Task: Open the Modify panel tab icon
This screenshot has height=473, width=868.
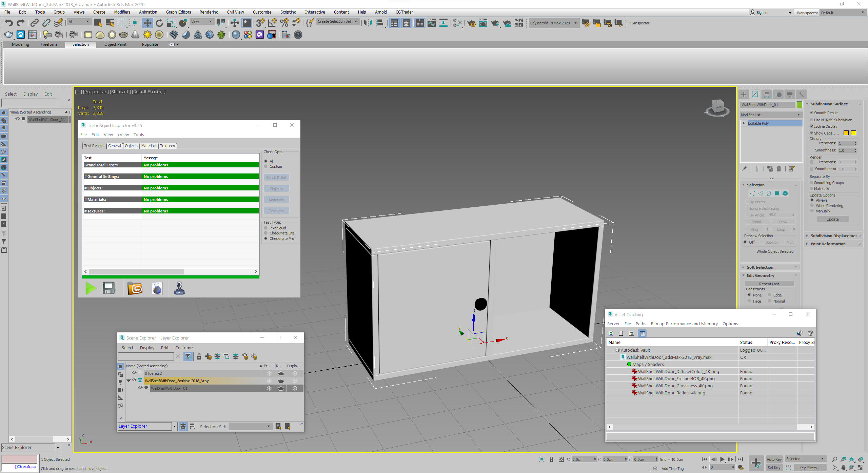Action: coord(755,95)
